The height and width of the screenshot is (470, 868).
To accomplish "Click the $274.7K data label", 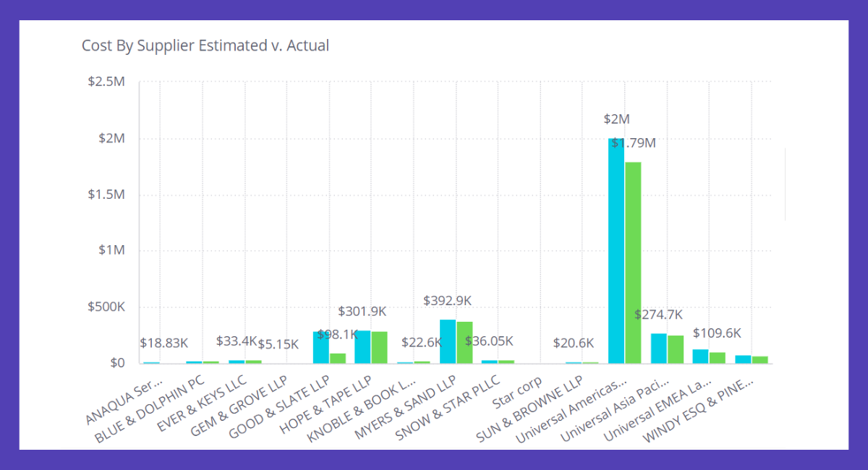I will pos(659,315).
